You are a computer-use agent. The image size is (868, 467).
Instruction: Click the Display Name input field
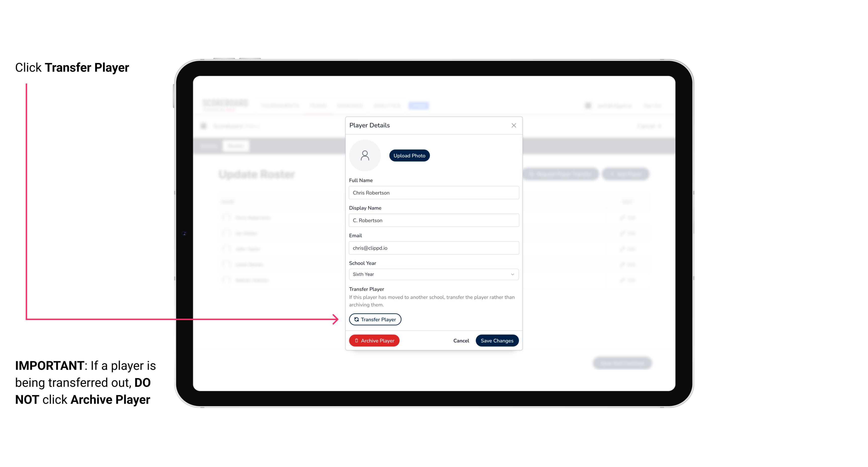(433, 220)
